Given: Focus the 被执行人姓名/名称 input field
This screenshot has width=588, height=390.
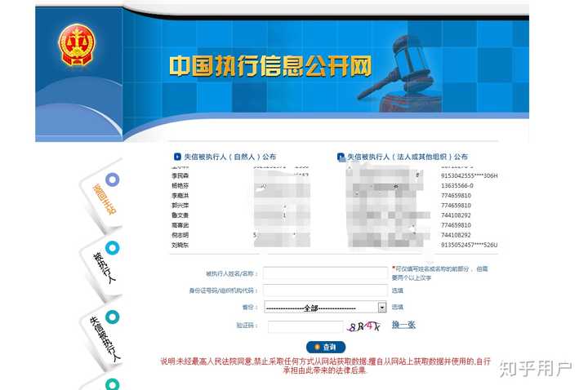Looking at the screenshot, I should click(x=326, y=273).
